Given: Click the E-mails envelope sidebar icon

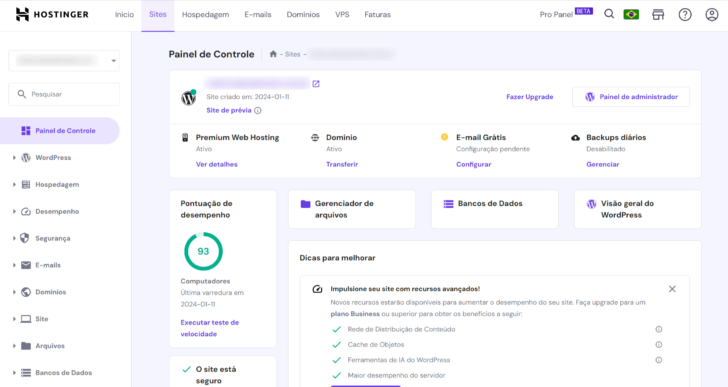Looking at the screenshot, I should (x=26, y=265).
